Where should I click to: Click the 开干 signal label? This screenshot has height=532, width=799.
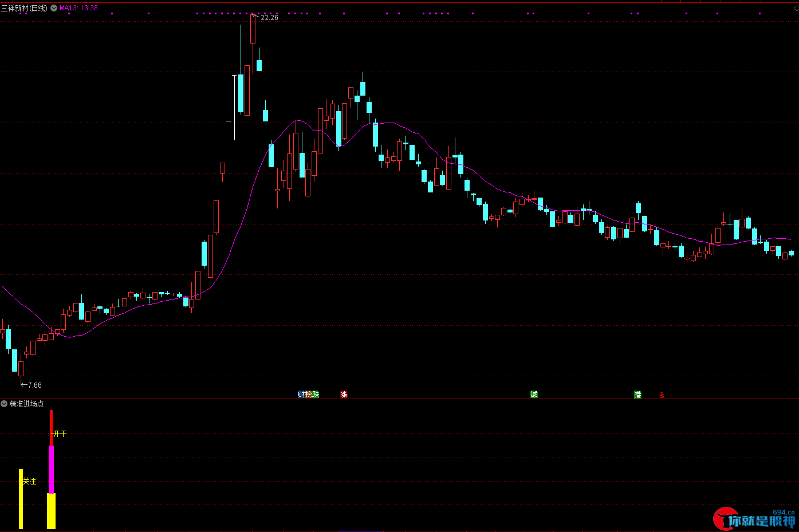[60, 434]
